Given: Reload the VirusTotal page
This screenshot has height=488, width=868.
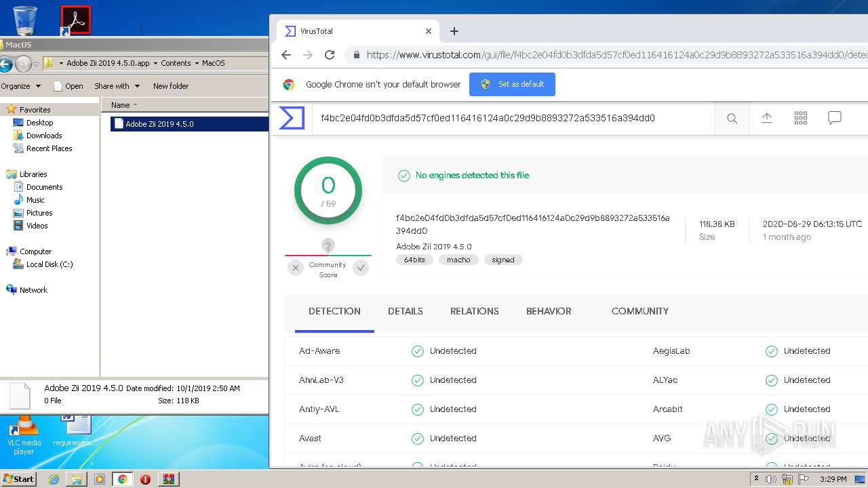Looking at the screenshot, I should 330,56.
